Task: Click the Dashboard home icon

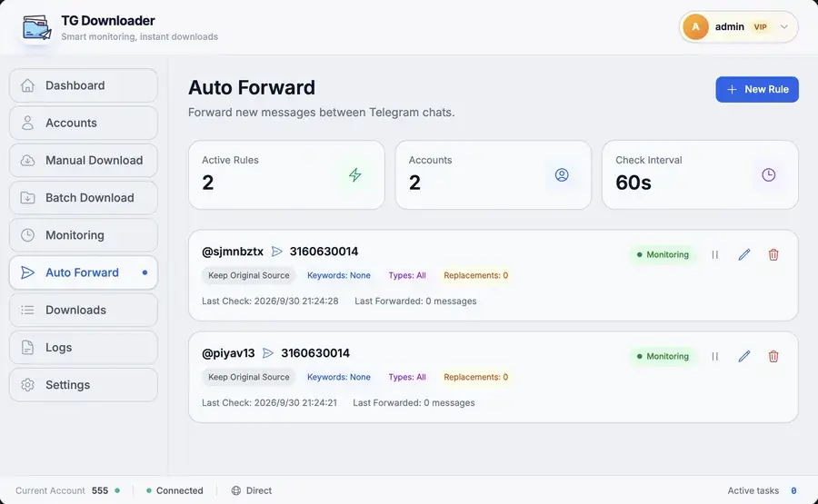Action: (x=27, y=85)
